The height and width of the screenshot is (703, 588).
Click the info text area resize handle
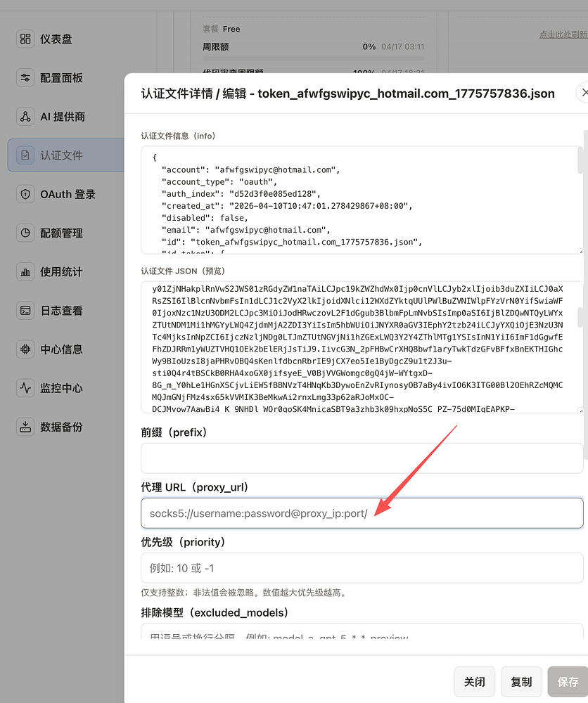(x=580, y=251)
